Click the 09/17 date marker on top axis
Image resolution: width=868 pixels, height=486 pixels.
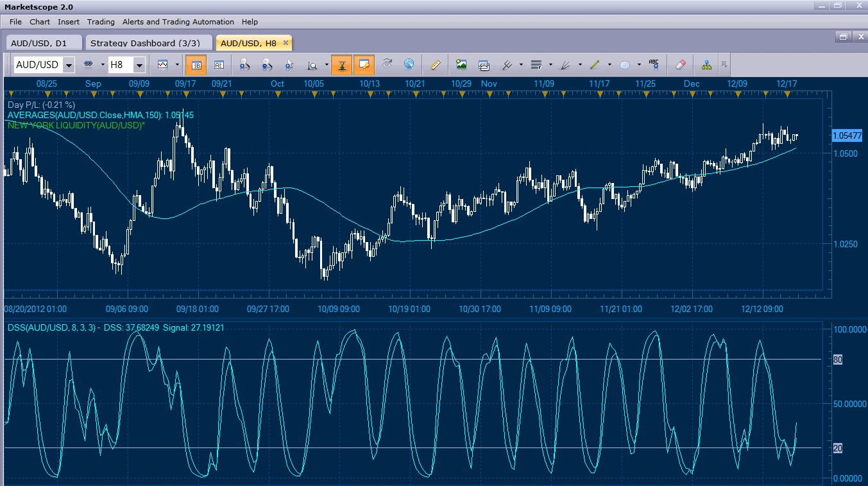tap(185, 83)
